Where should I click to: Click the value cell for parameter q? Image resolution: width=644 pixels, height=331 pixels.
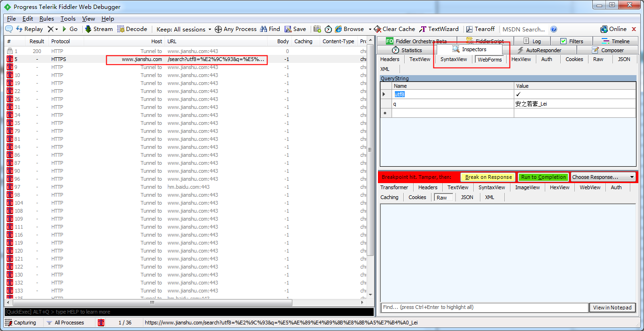[x=575, y=104]
